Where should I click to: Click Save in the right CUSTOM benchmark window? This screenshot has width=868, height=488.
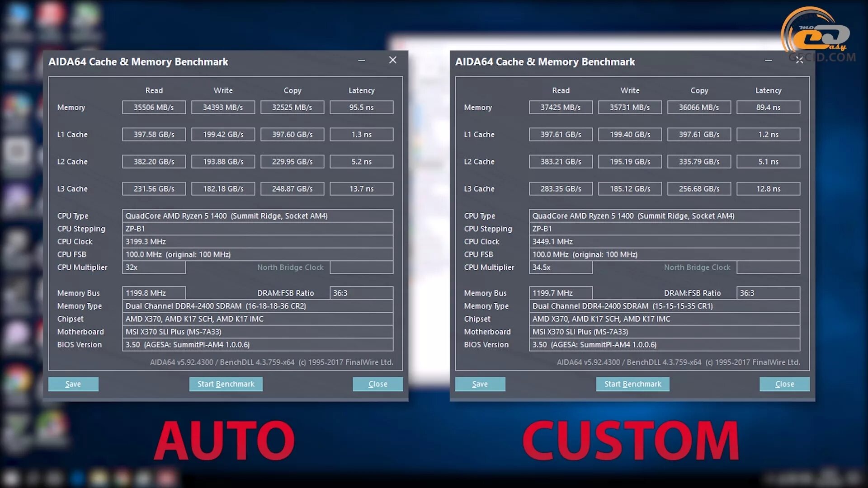pyautogui.click(x=480, y=384)
